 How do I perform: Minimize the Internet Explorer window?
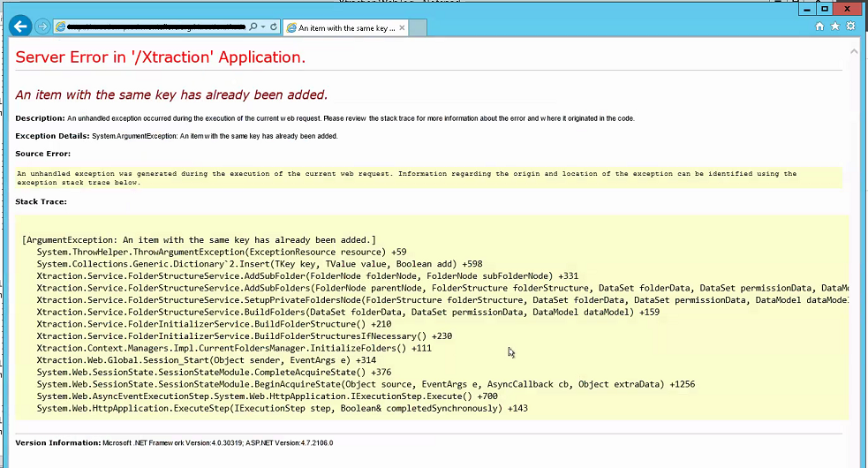(x=806, y=9)
